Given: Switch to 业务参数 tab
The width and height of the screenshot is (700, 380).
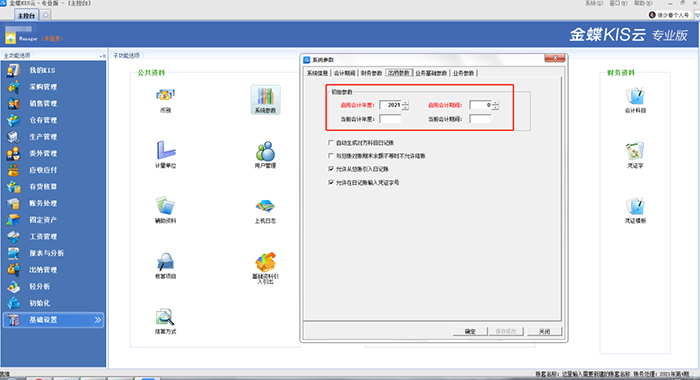Looking at the screenshot, I should [464, 73].
